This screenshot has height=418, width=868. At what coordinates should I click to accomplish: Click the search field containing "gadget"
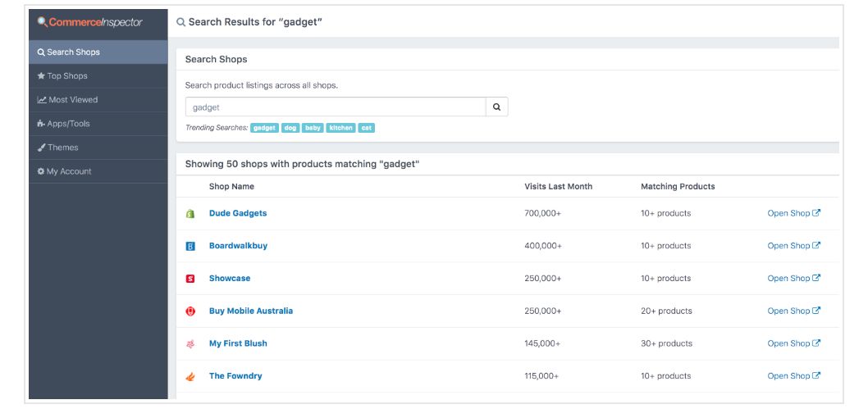[335, 107]
